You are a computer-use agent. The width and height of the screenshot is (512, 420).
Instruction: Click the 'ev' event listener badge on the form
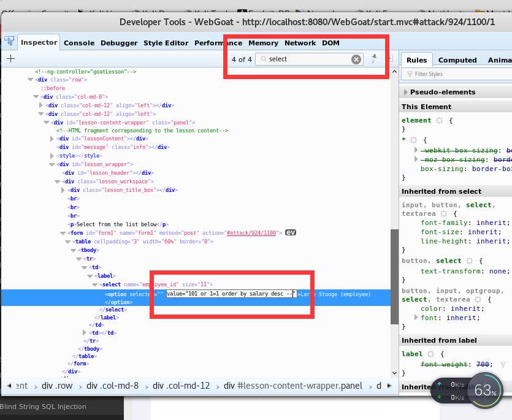pos(290,232)
